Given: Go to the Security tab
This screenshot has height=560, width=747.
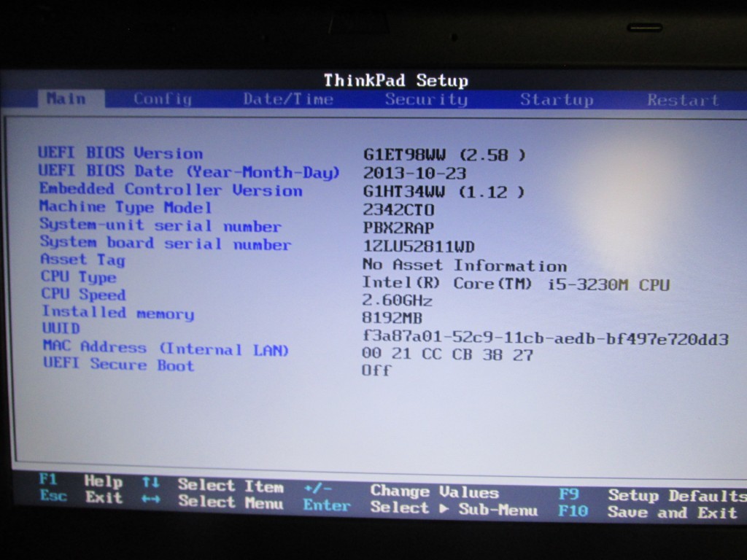Looking at the screenshot, I should 426,100.
